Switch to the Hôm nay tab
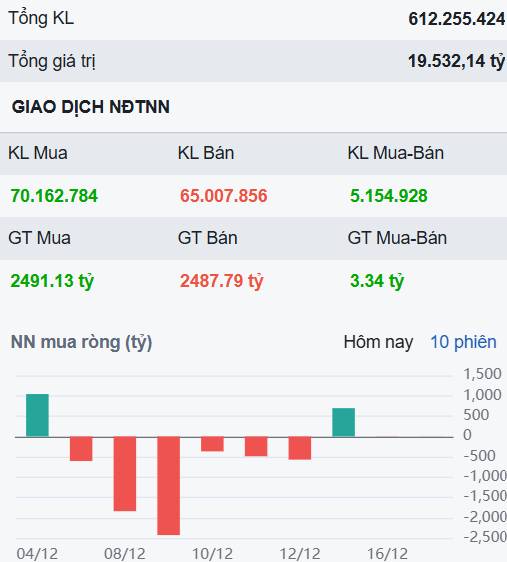 point(378,342)
